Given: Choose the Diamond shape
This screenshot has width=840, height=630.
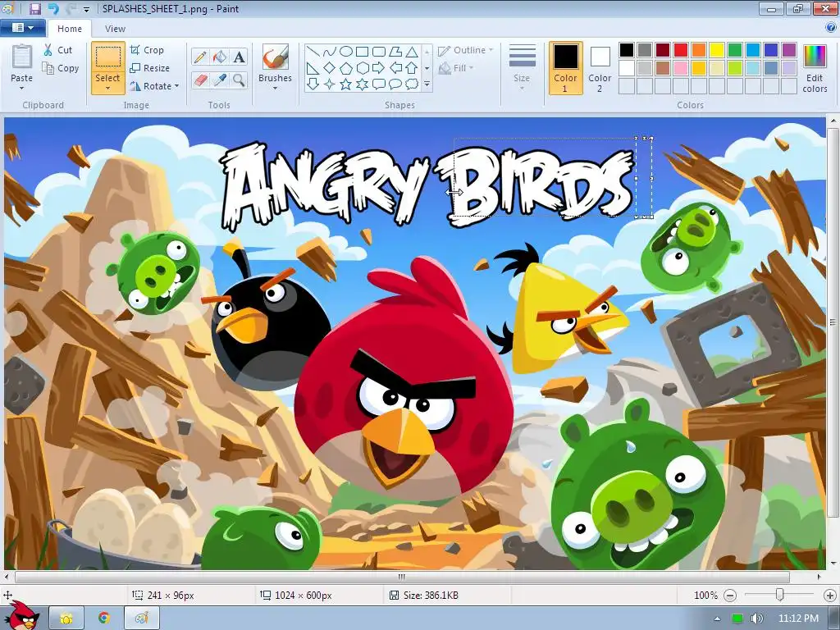Looking at the screenshot, I should [x=330, y=68].
